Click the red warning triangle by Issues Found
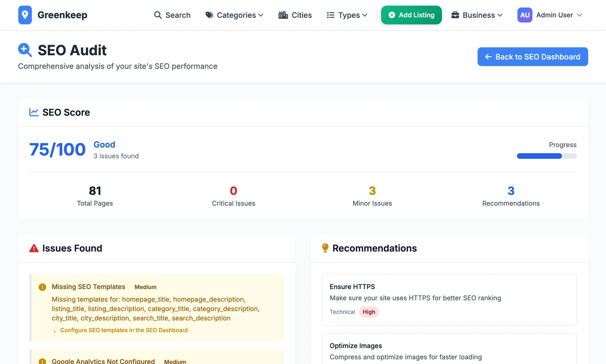This screenshot has height=364, width=606. click(34, 248)
